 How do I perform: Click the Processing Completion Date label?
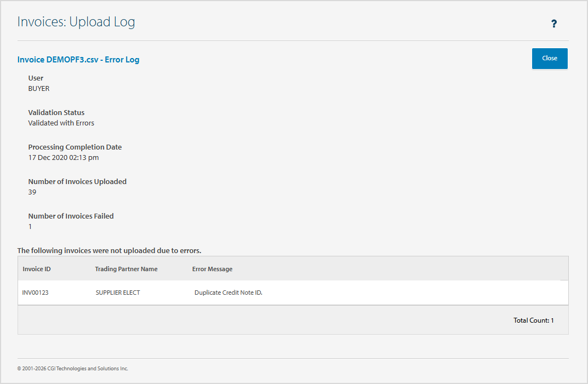(x=75, y=147)
